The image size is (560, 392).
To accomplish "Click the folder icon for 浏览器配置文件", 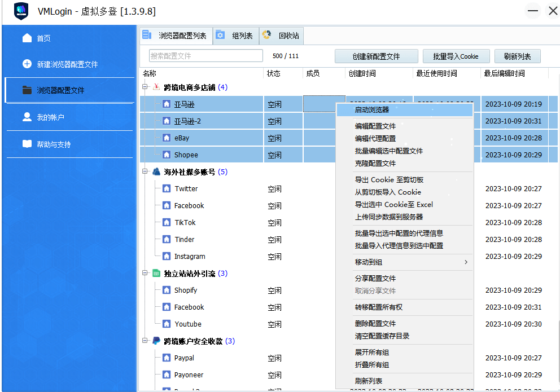I will coord(27,90).
